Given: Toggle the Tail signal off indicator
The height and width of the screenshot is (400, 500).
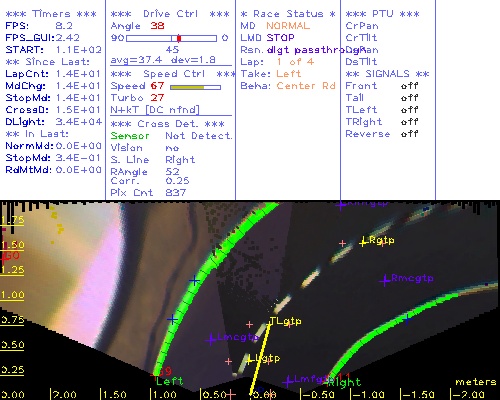Looking at the screenshot, I should coord(409,98).
